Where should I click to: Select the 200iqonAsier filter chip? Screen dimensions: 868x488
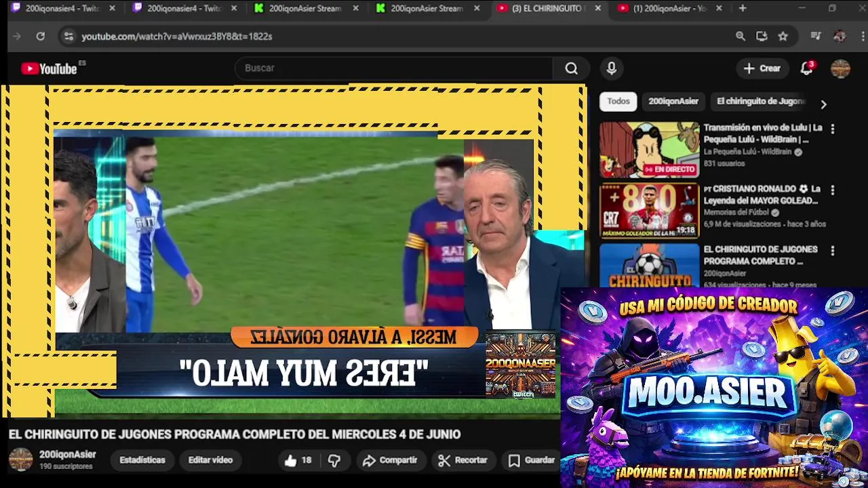pyautogui.click(x=673, y=101)
